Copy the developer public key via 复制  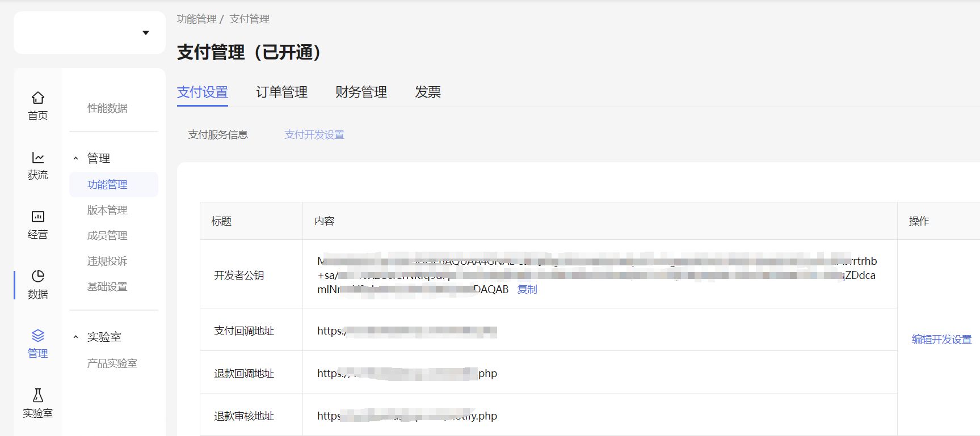(527, 289)
